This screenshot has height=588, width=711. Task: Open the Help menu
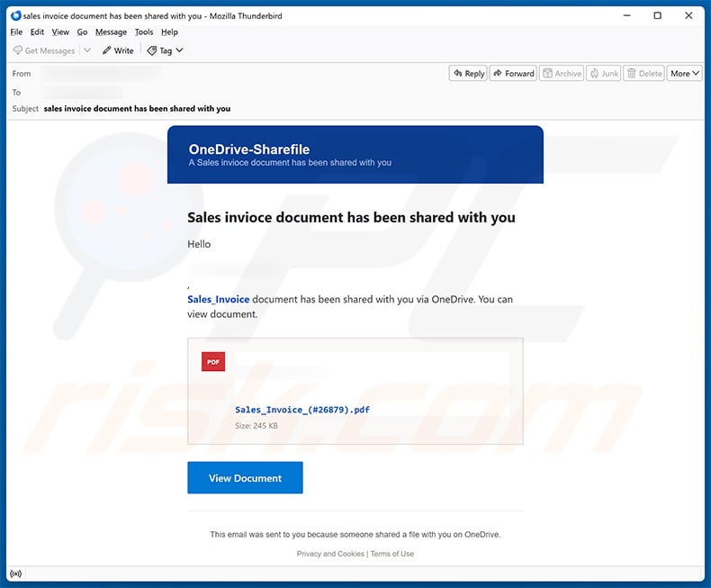(x=169, y=32)
